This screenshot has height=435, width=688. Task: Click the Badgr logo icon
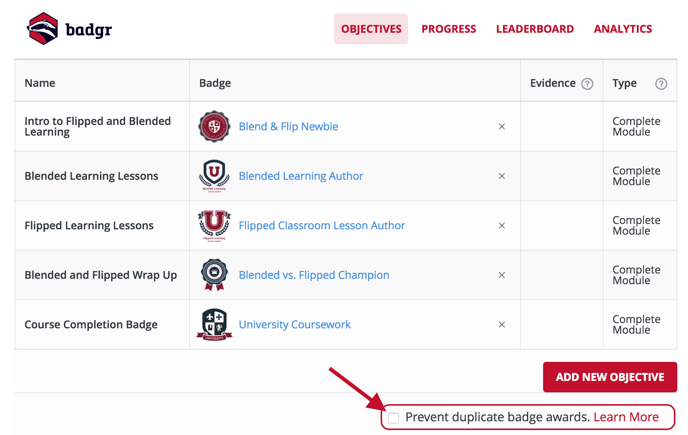click(x=43, y=29)
